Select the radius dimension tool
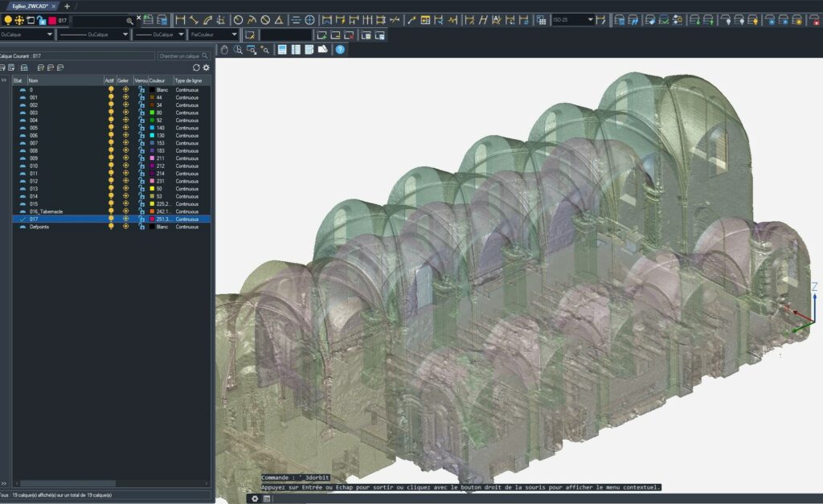The height and width of the screenshot is (504, 823). 238,20
